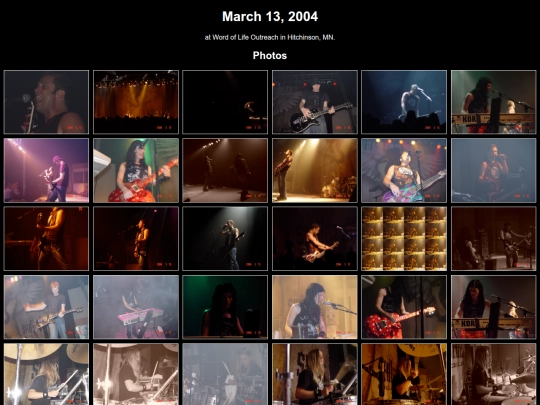Open the photo of two dark silhouettes under spotlights
540x405 pixels.
[x=225, y=170]
